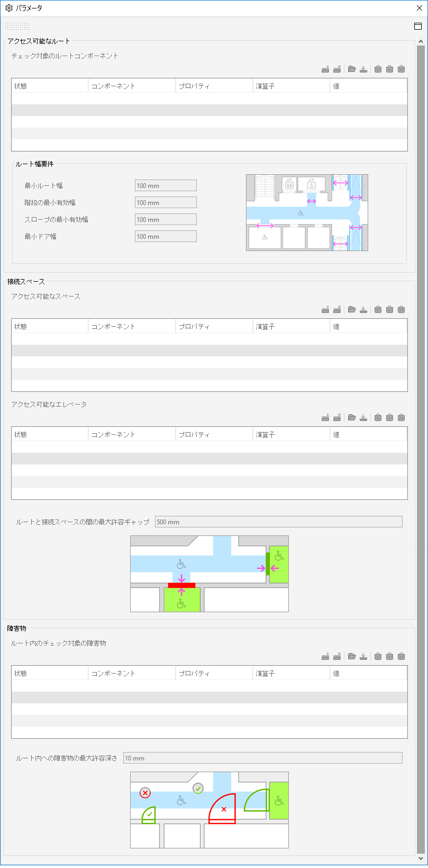
Task: Click the vertical scrollbar down arrow
Action: coord(421,858)
